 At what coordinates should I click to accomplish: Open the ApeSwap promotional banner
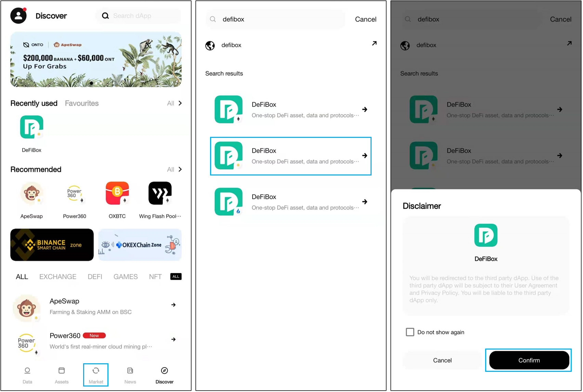96,60
